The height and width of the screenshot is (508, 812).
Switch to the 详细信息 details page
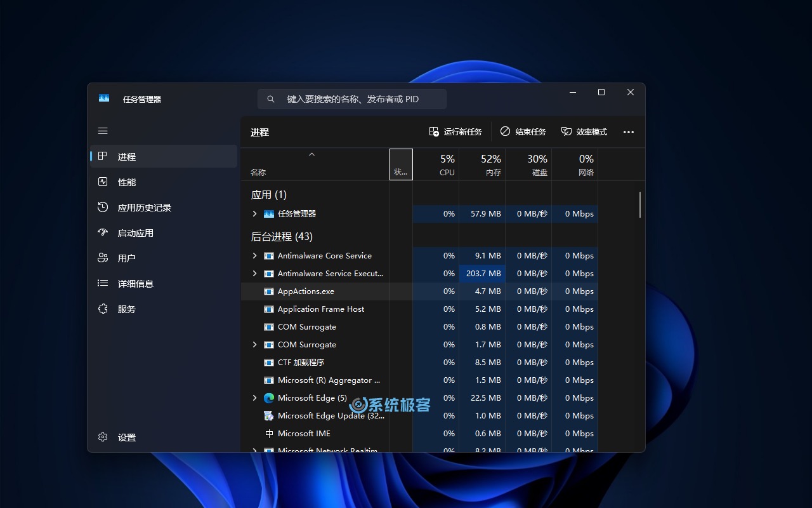135,284
